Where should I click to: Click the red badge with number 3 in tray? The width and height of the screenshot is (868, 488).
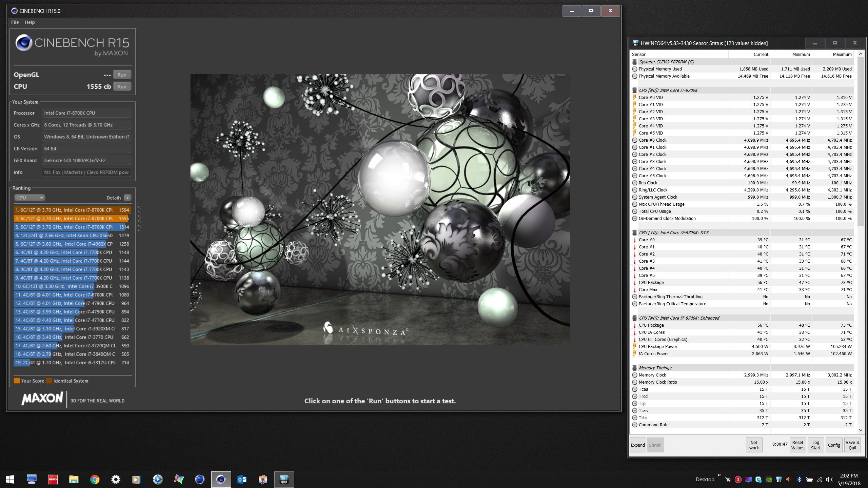click(x=738, y=480)
